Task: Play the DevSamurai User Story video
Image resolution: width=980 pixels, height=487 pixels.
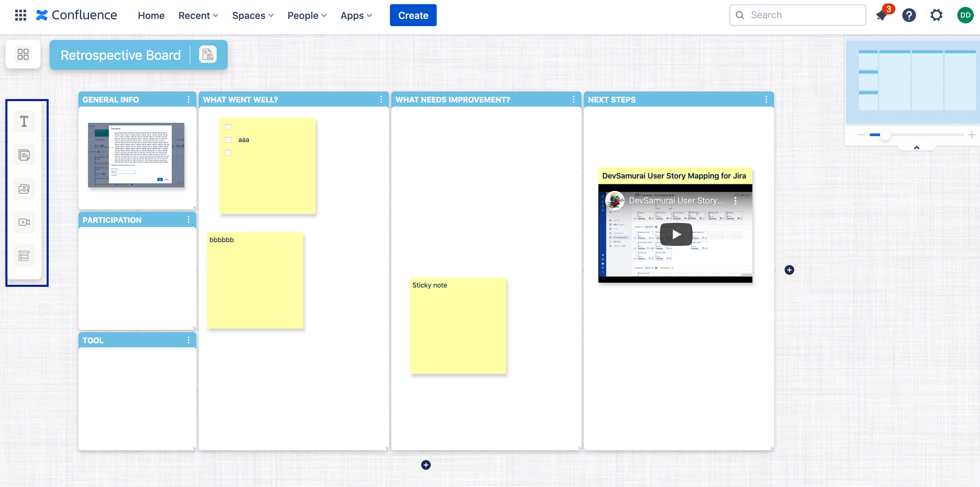Action: coord(676,234)
